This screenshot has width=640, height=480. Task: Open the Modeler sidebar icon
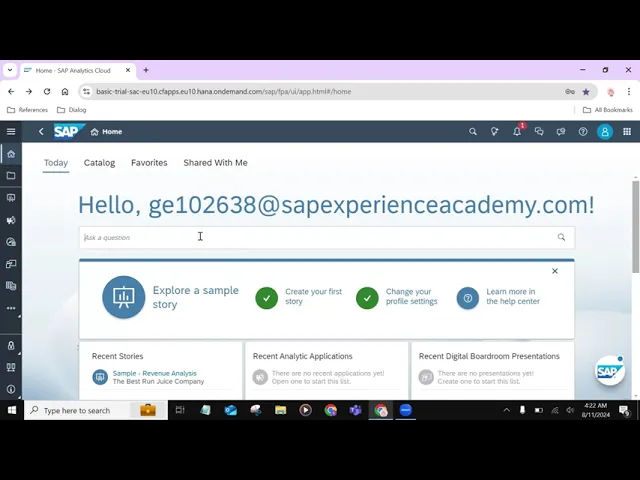pos(11,286)
